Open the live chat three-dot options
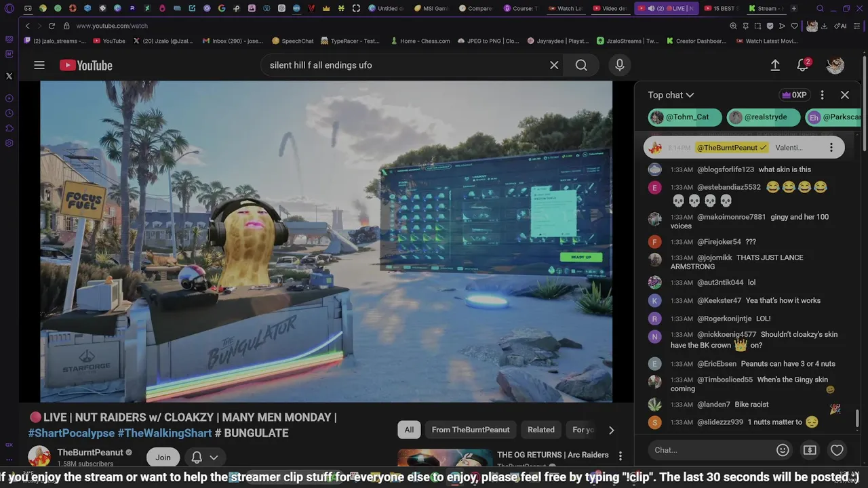The height and width of the screenshot is (488, 868). click(822, 95)
